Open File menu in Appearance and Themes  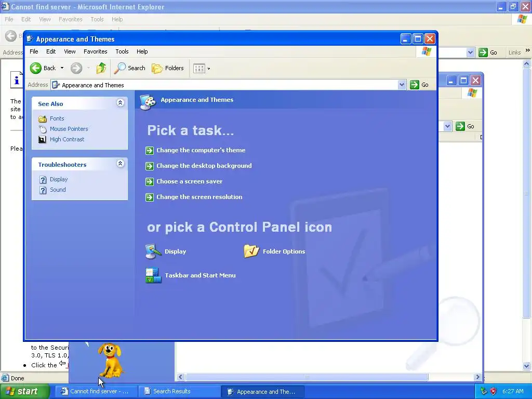point(34,51)
